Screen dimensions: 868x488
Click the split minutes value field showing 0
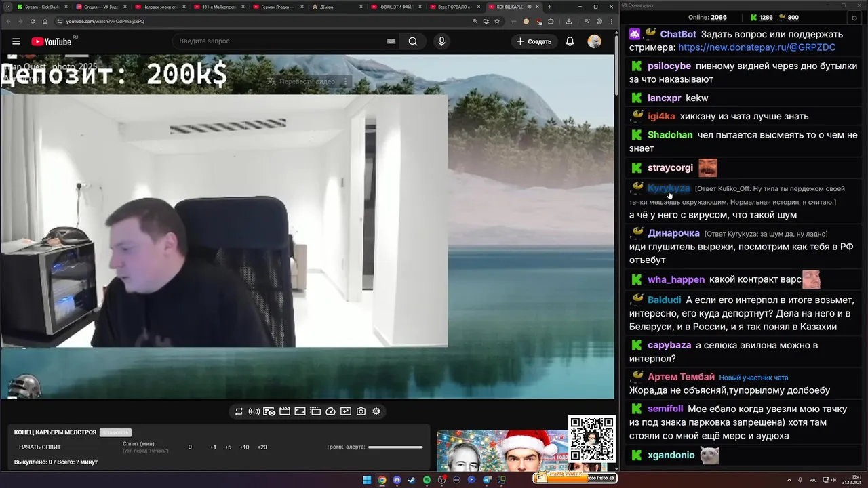click(x=190, y=447)
